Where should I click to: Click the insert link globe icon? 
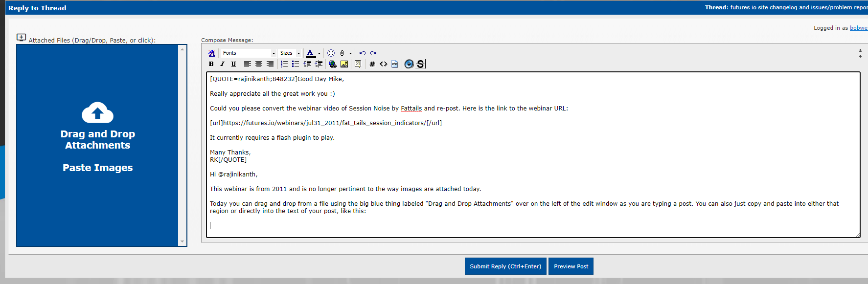click(333, 64)
